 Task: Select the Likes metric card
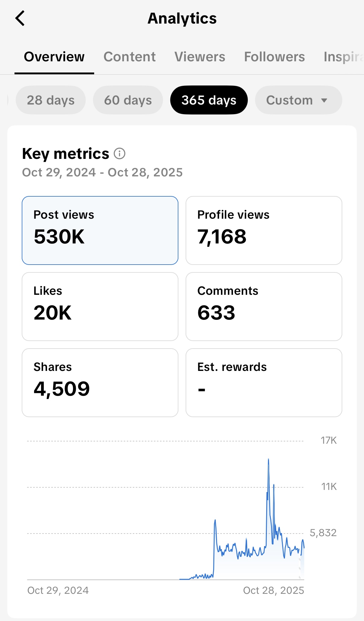tap(100, 307)
